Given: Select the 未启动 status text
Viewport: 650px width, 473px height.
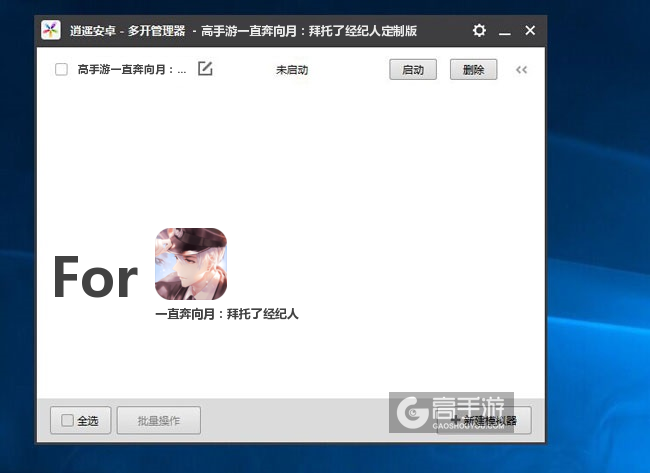Looking at the screenshot, I should pos(292,70).
